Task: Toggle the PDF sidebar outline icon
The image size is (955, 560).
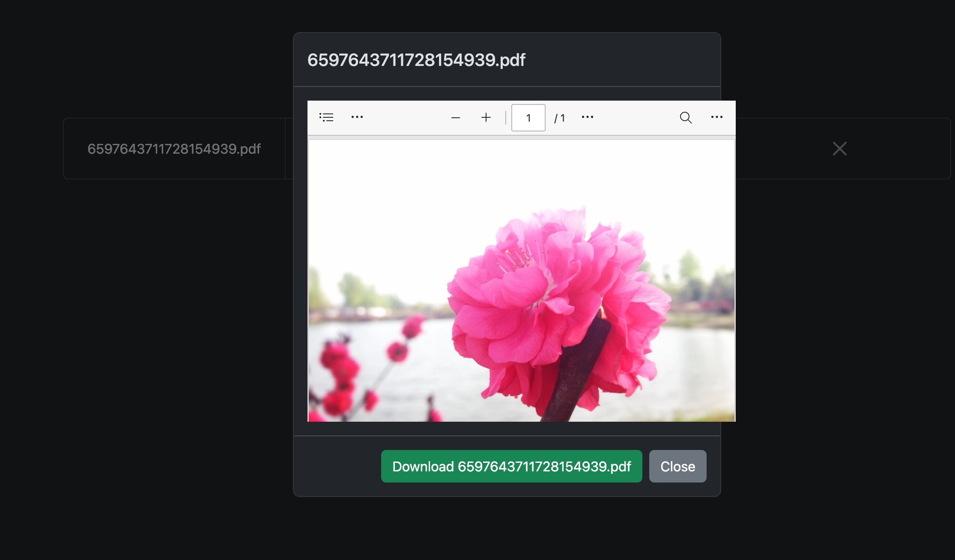Action: (x=326, y=117)
